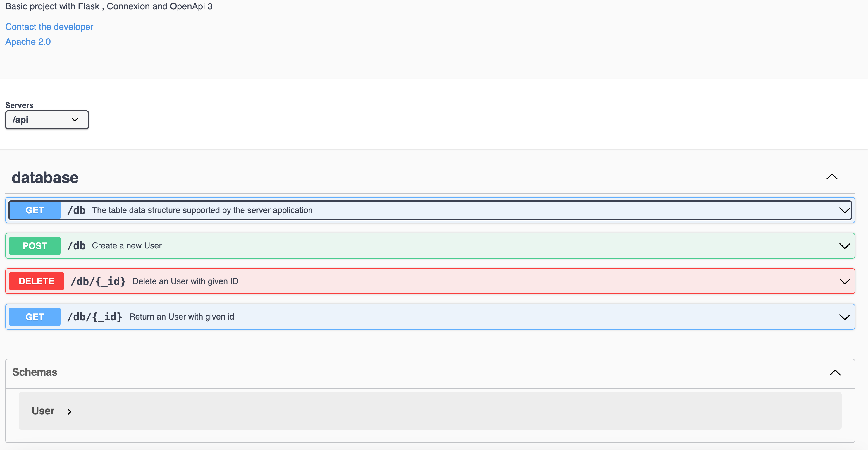Viewport: 868px width, 450px height.
Task: Collapse the Schemas section arrow
Action: click(835, 372)
